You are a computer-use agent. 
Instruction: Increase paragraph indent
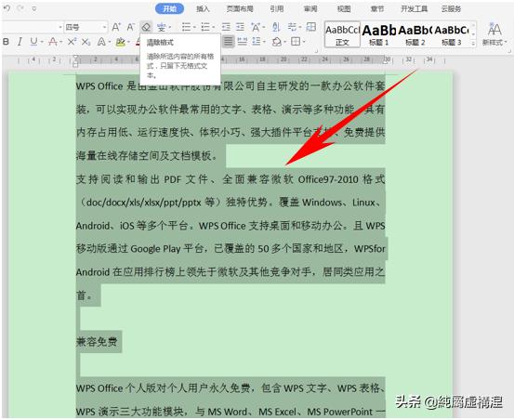pos(241,27)
